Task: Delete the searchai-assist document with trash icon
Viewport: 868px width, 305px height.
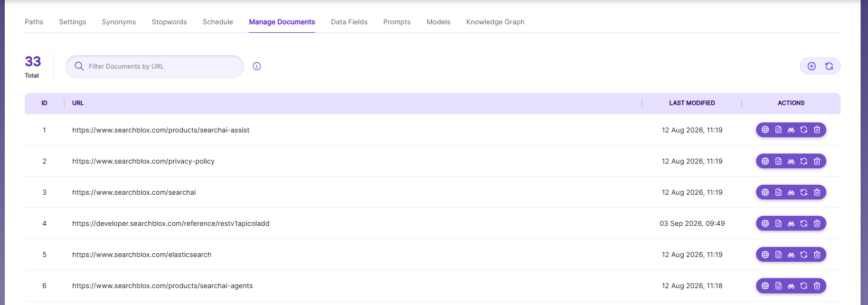Action: [817, 130]
